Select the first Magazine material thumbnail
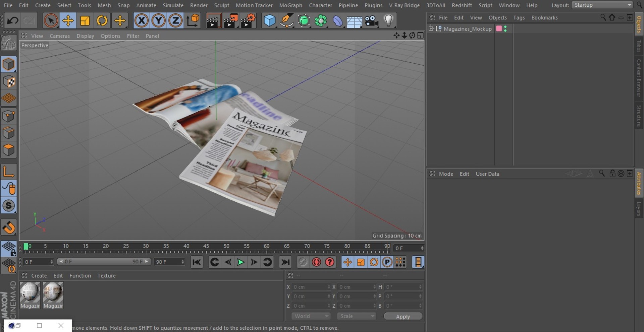This screenshot has height=332, width=644. [30, 295]
